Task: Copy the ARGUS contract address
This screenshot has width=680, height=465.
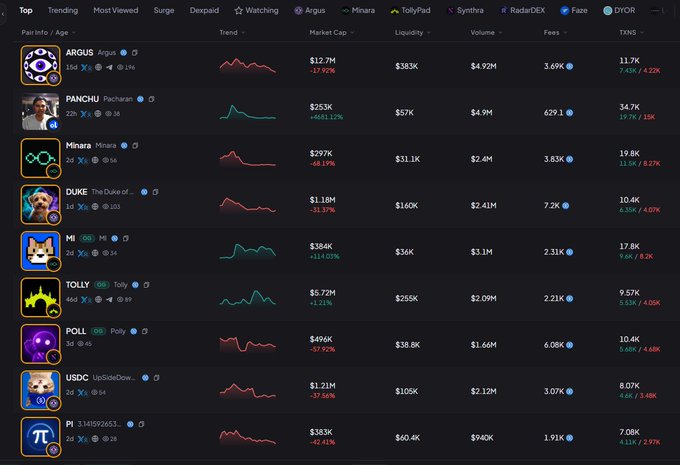Action: click(x=135, y=52)
